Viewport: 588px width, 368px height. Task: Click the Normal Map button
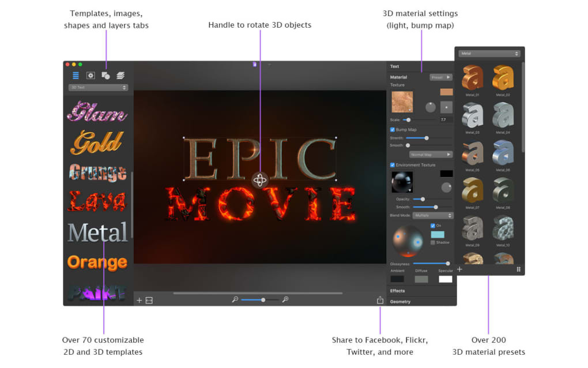pyautogui.click(x=431, y=154)
